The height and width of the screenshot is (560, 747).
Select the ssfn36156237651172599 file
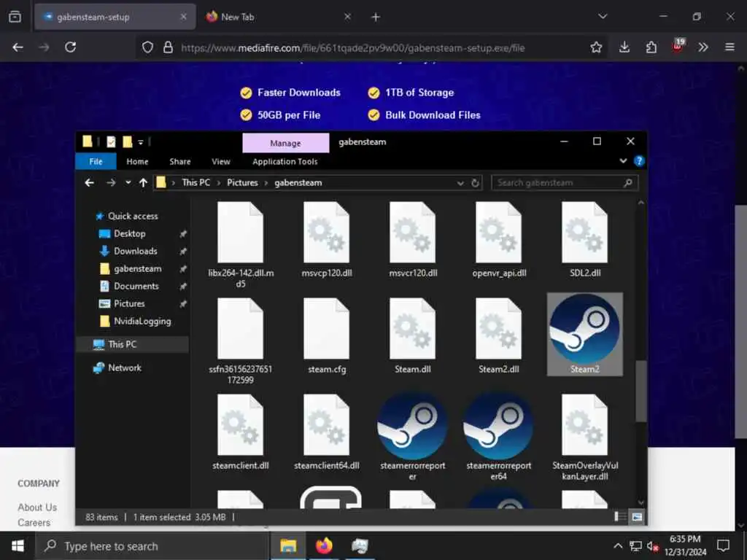pos(241,341)
